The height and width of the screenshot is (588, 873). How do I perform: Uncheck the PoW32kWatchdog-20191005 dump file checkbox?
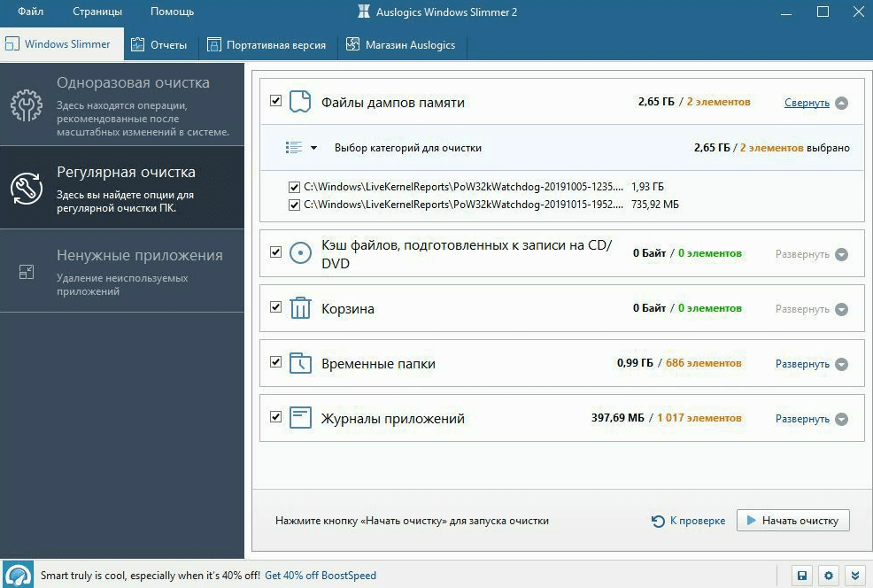coord(295,187)
